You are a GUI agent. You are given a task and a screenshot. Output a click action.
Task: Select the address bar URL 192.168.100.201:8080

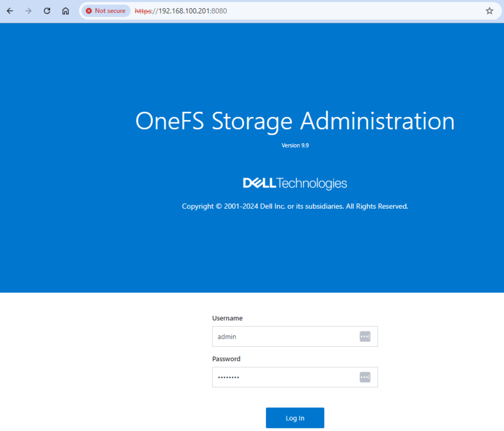point(181,11)
